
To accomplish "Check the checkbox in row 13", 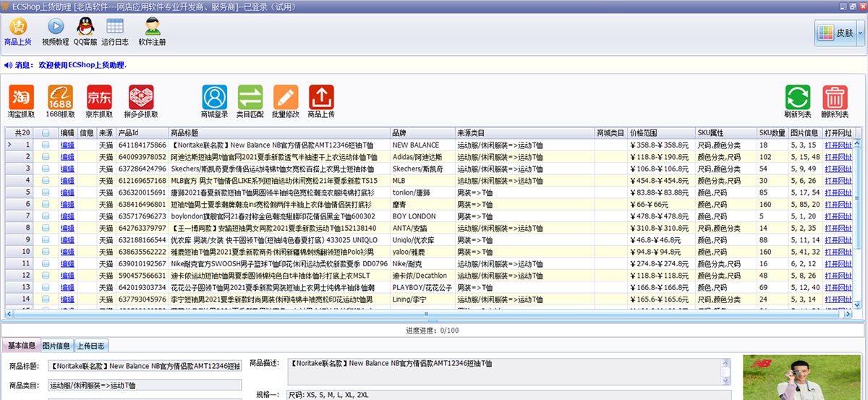I will pyautogui.click(x=46, y=287).
